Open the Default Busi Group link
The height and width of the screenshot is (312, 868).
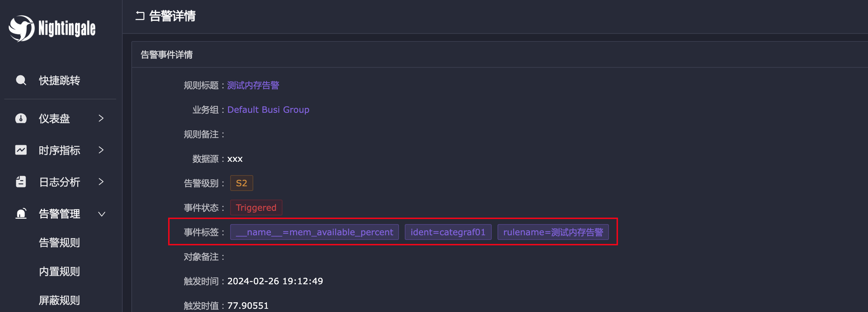[268, 110]
